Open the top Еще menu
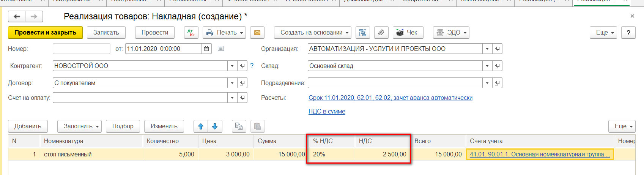Image resolution: width=644 pixels, height=175 pixels. point(603,33)
